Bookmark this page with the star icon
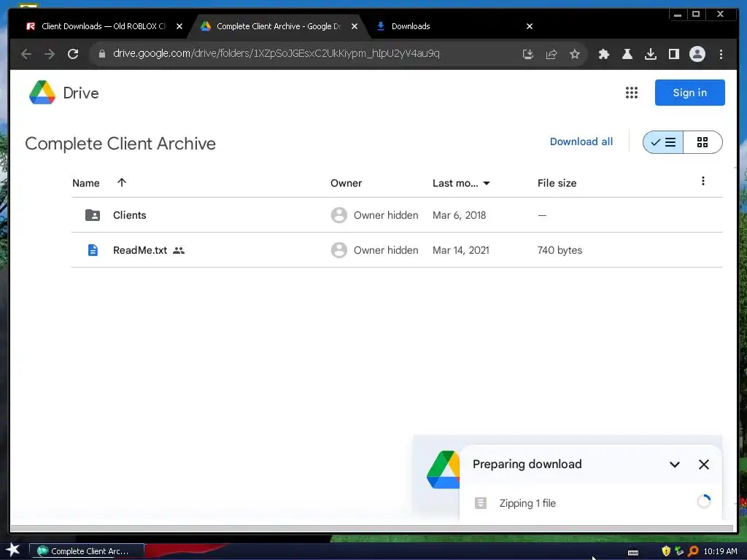The width and height of the screenshot is (747, 560). click(575, 54)
